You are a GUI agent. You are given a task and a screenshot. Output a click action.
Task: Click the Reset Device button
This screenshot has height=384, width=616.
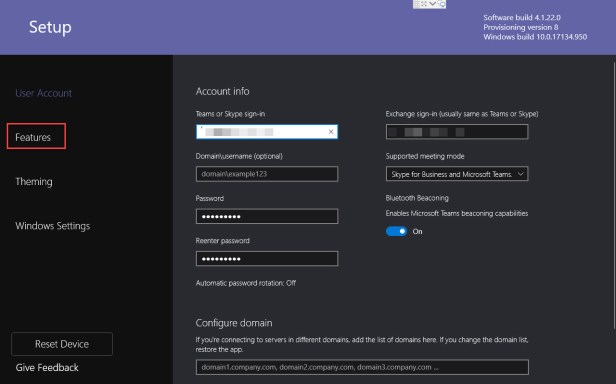click(62, 344)
